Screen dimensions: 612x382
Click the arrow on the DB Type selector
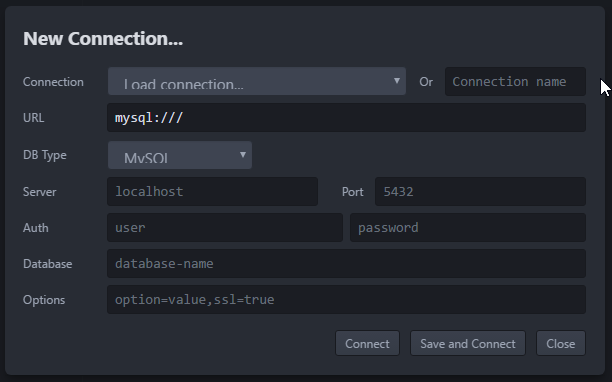coord(243,155)
